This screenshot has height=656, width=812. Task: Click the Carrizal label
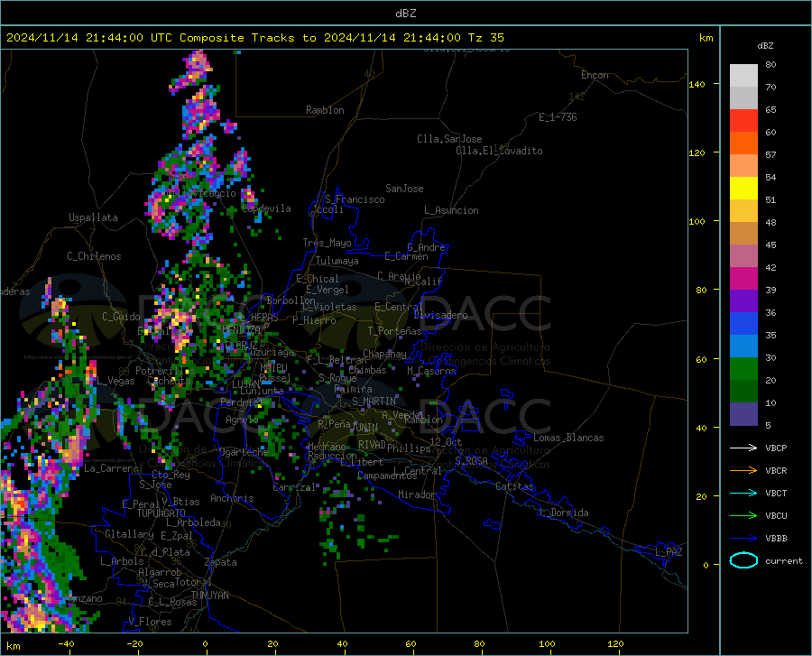(294, 488)
